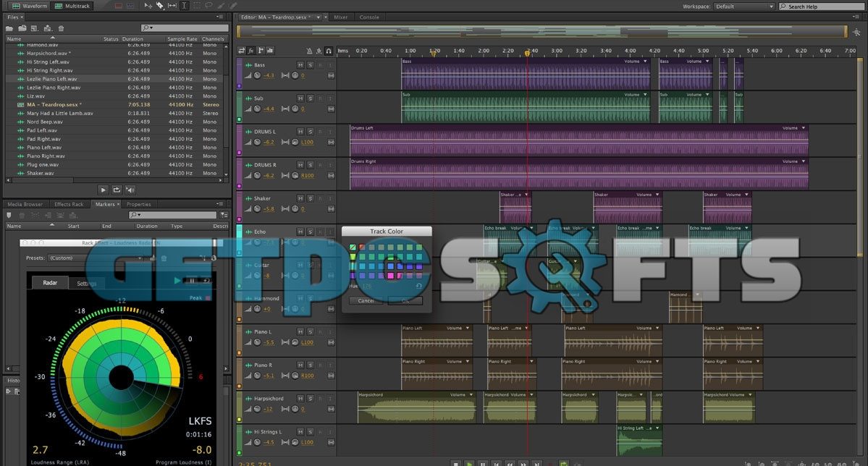Pick the magenta swatch in Track Color dialog
The height and width of the screenshot is (466, 868).
tap(391, 275)
